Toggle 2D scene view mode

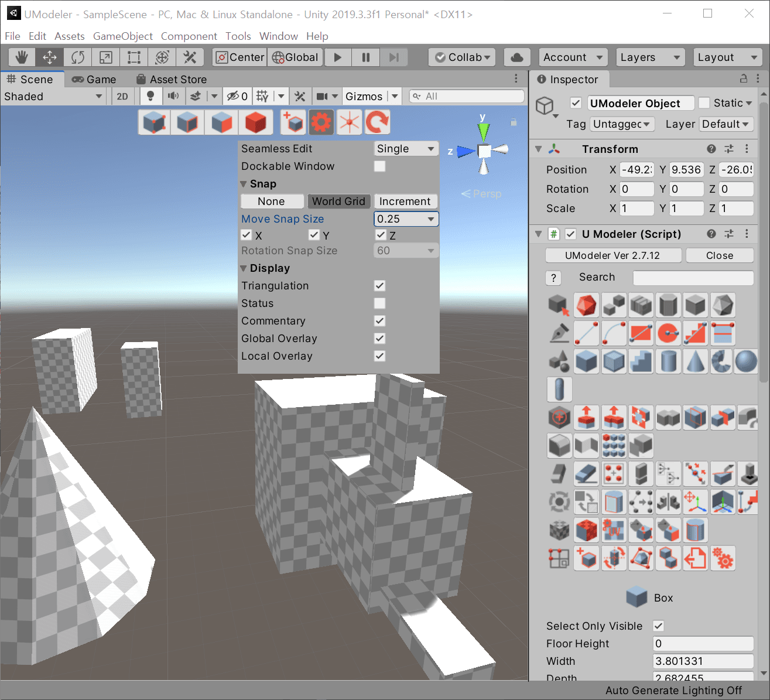[x=122, y=96]
